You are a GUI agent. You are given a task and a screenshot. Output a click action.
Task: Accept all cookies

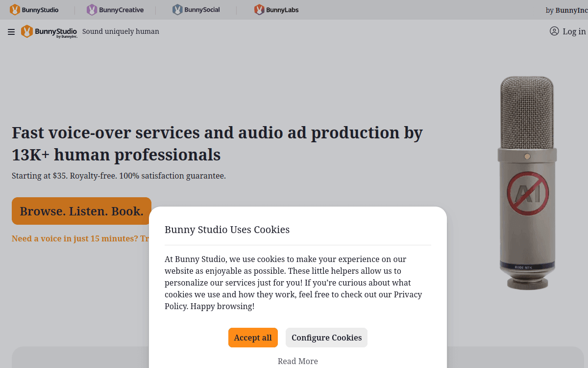[253, 338]
